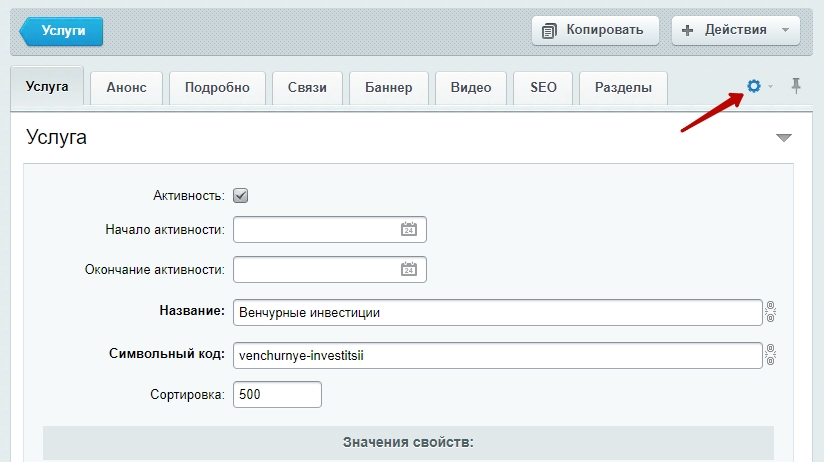Open the SEO tab
Image resolution: width=824 pixels, height=462 pixels.
(x=543, y=88)
